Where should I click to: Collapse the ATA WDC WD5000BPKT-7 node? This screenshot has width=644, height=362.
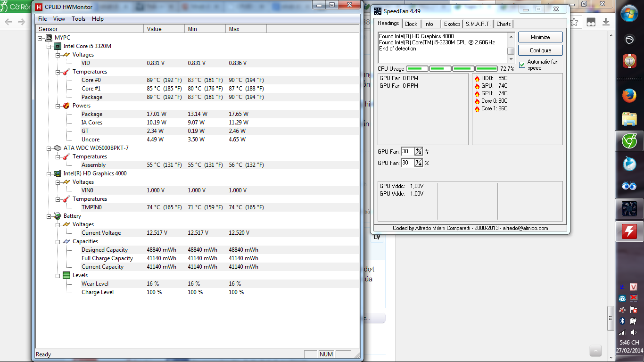pos(49,148)
